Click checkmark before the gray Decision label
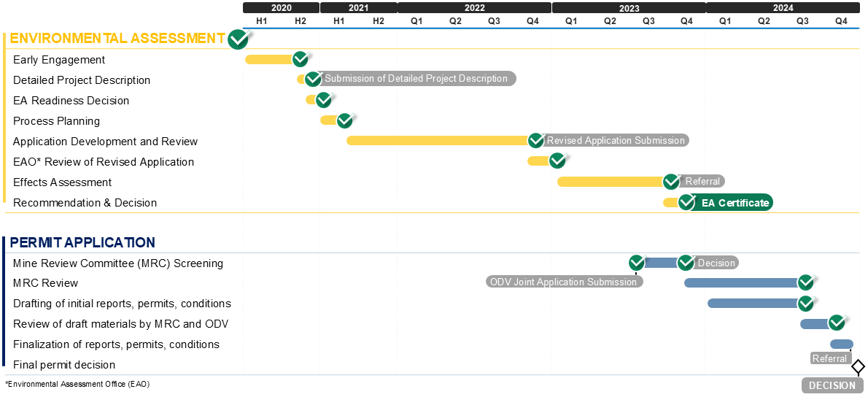This screenshot has width=868, height=397. pos(686,263)
